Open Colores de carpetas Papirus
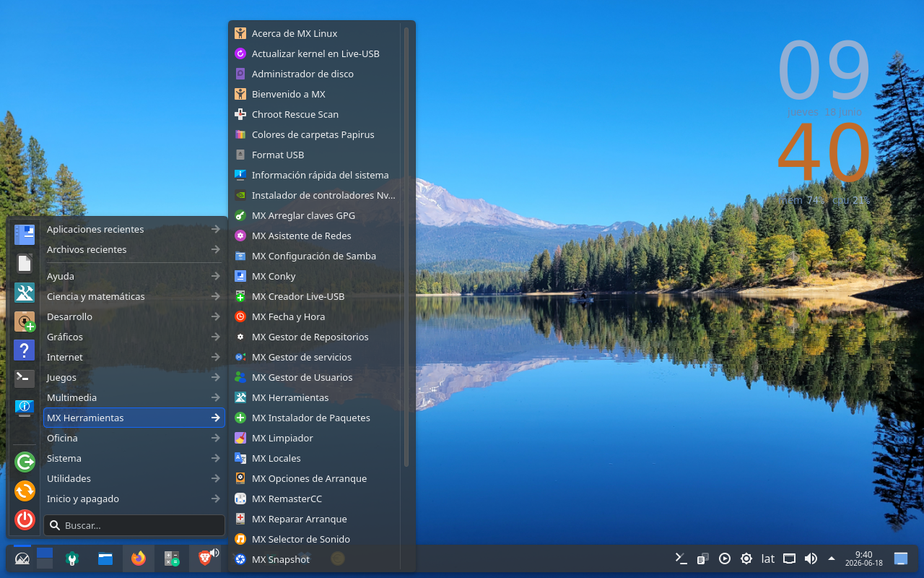Screen dimensions: 924x578 (315, 134)
